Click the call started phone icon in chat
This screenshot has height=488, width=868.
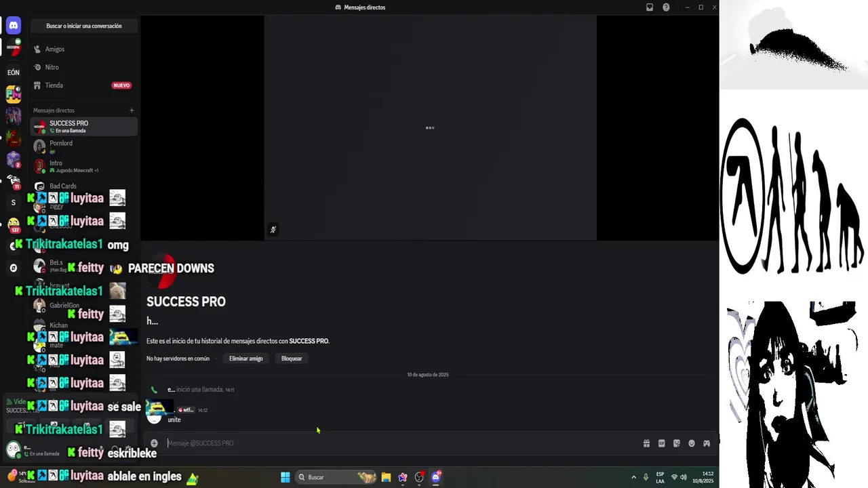(154, 390)
